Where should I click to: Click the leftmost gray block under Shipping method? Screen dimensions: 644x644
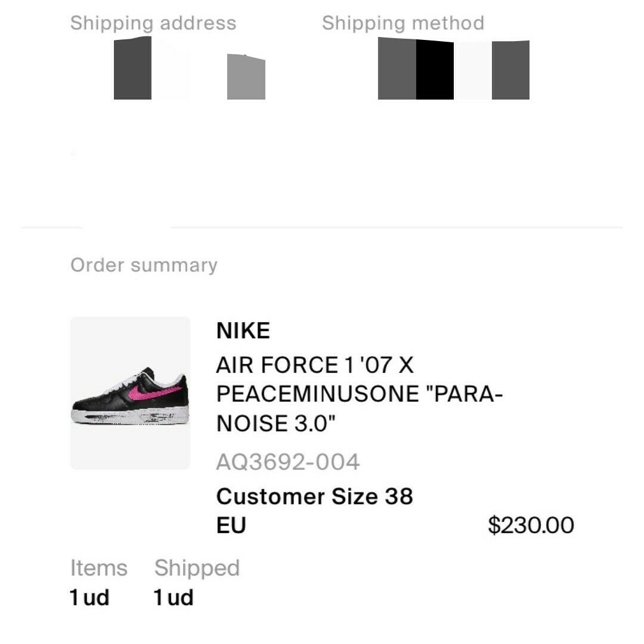click(x=397, y=68)
